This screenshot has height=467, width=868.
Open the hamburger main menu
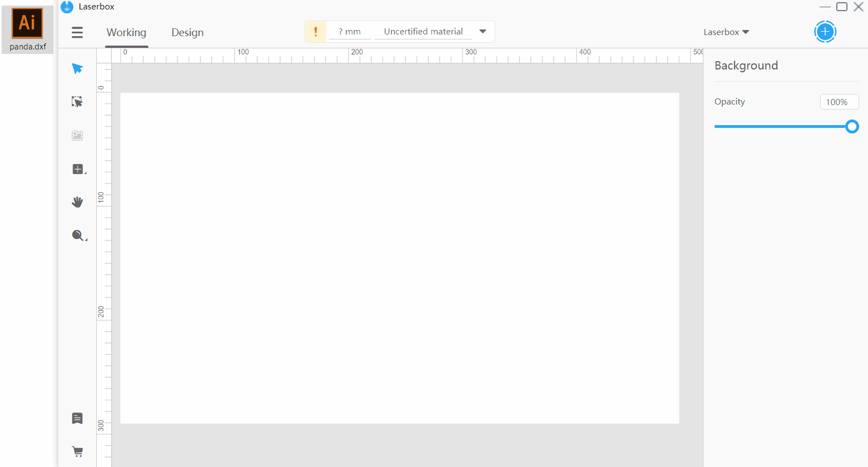click(77, 32)
